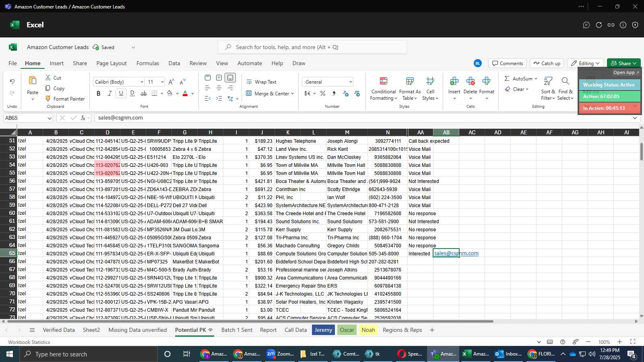Open the Call Data sheet tab
The image size is (644, 362).
(295, 330)
